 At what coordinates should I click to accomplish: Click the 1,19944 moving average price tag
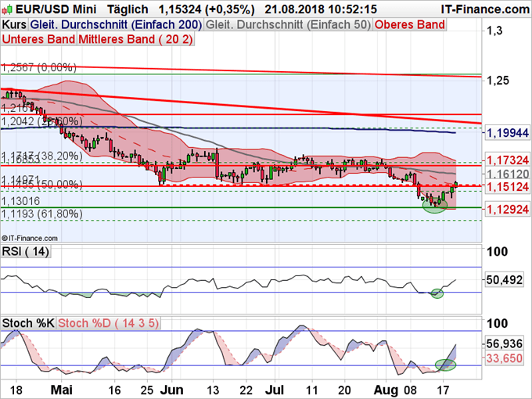tap(507, 133)
